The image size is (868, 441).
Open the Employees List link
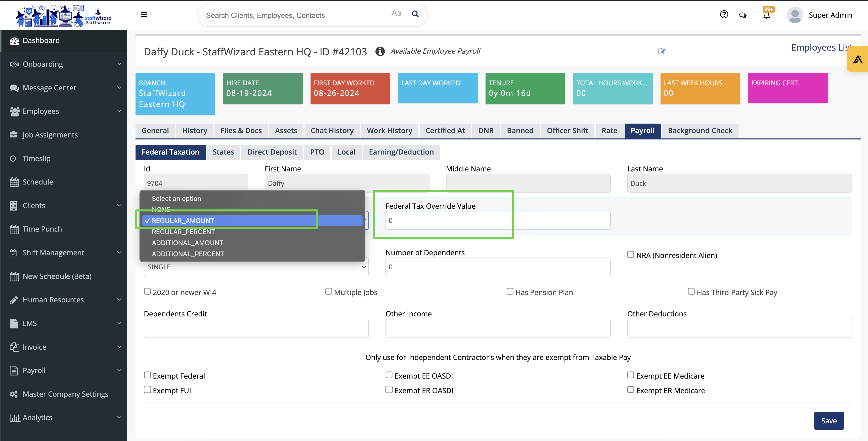821,48
